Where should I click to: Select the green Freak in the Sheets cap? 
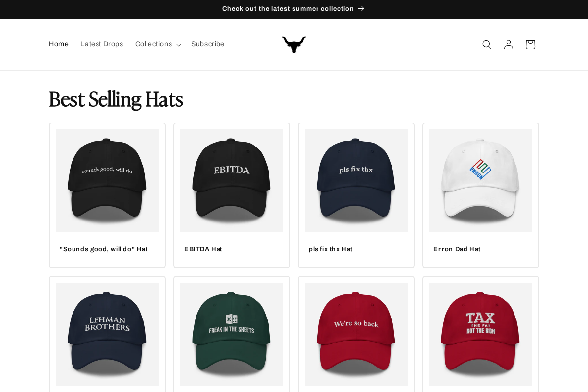pyautogui.click(x=232, y=334)
